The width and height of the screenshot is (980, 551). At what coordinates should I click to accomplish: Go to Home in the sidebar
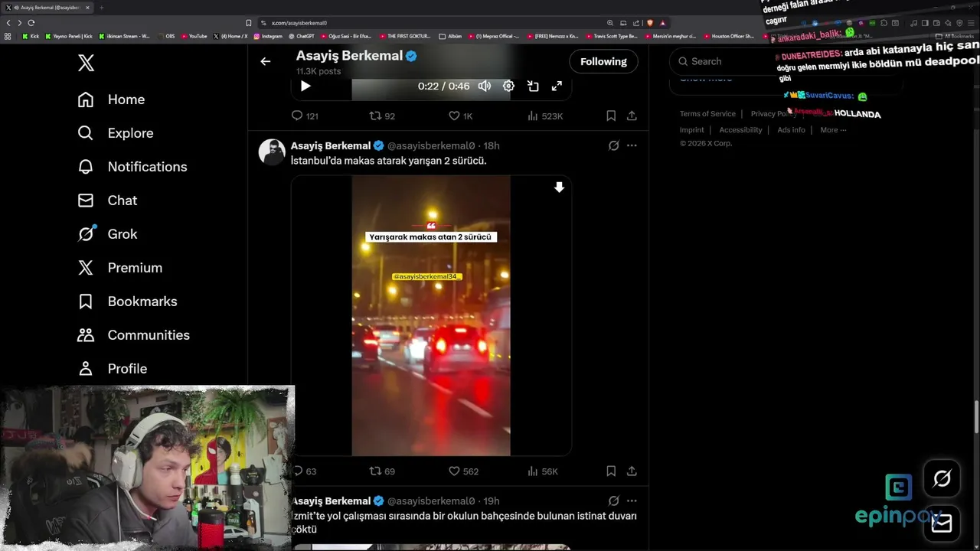pos(111,99)
